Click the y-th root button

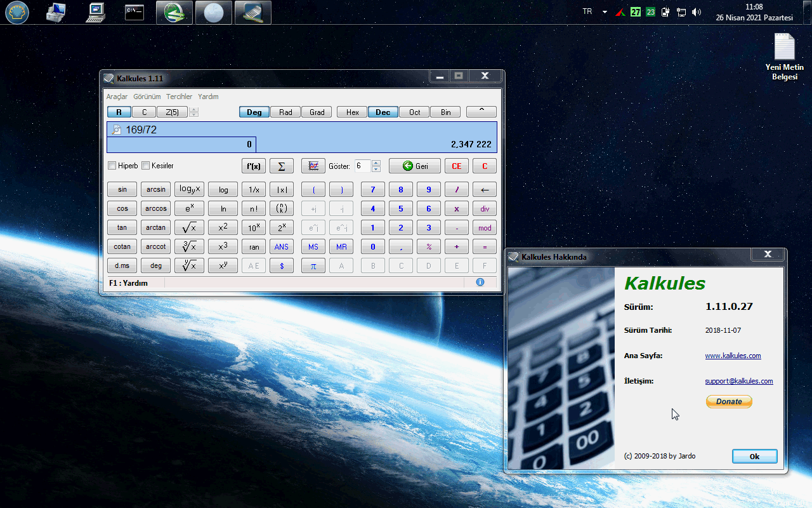(x=189, y=265)
